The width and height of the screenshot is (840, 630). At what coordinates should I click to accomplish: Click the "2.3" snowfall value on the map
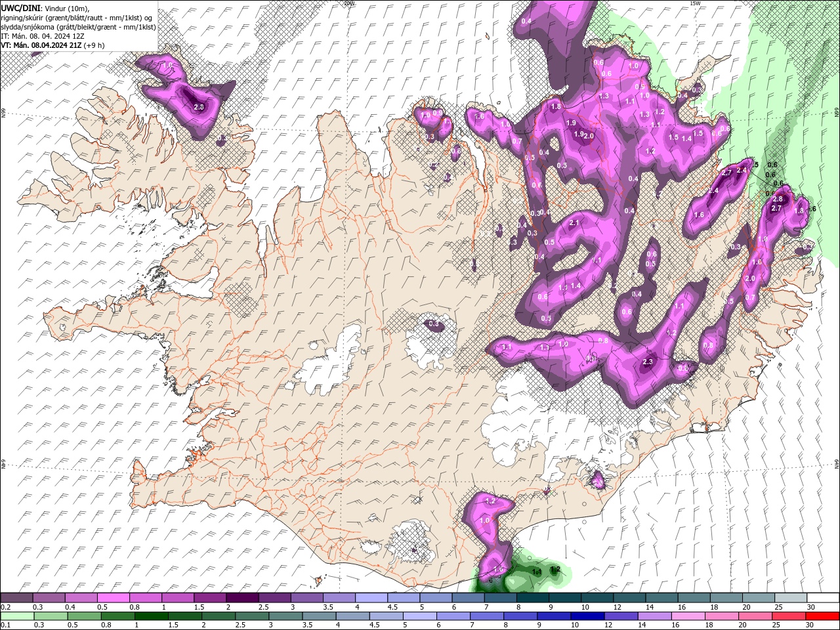tap(648, 362)
